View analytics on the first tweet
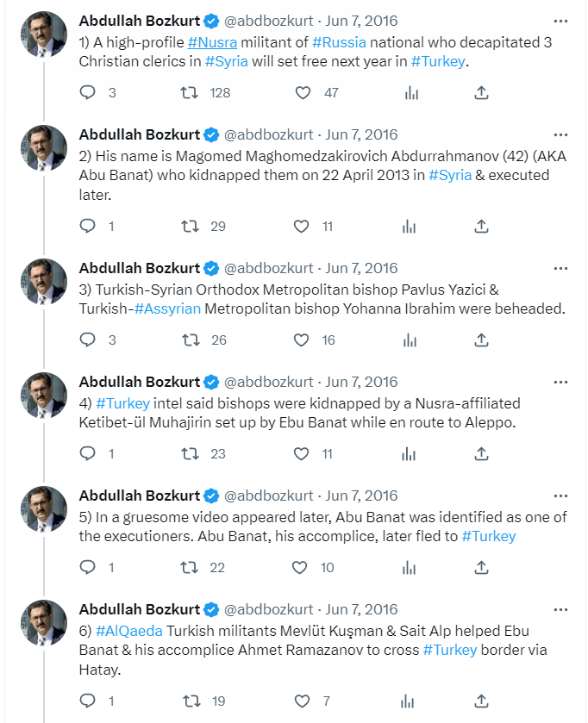 coord(410,92)
